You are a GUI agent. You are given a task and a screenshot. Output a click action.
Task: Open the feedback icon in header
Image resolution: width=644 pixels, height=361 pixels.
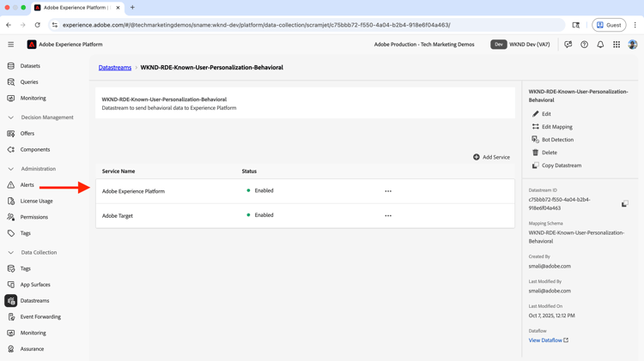(x=568, y=45)
